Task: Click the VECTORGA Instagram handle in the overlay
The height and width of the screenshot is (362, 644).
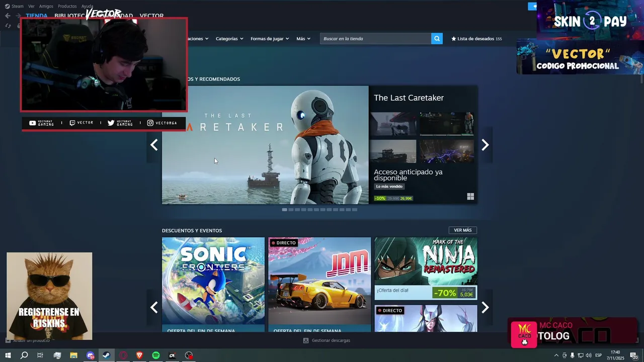Action: tap(162, 123)
